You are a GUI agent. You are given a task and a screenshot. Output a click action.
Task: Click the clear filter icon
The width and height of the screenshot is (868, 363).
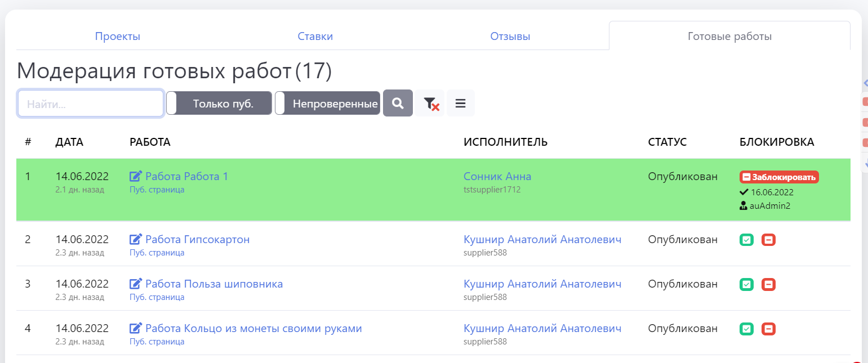pos(431,104)
